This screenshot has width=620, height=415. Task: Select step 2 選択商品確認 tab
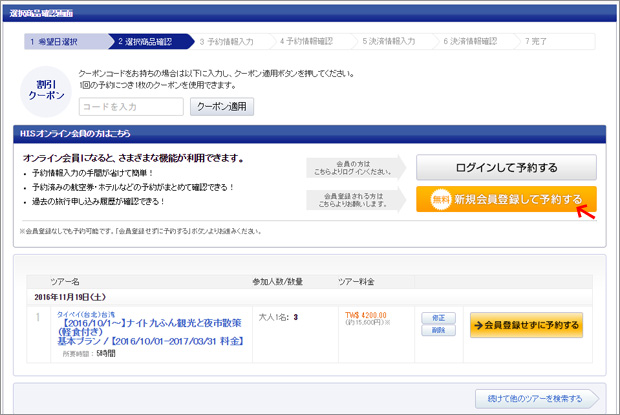click(x=145, y=42)
